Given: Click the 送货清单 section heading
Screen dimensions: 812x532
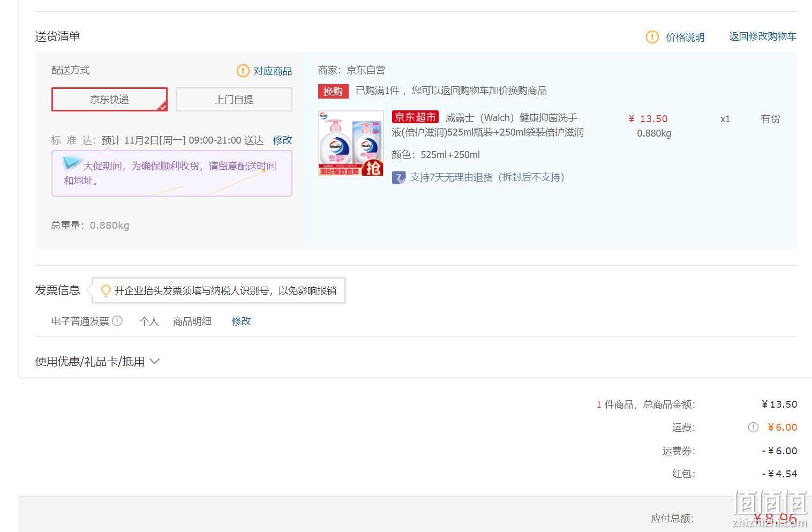Looking at the screenshot, I should tap(58, 36).
